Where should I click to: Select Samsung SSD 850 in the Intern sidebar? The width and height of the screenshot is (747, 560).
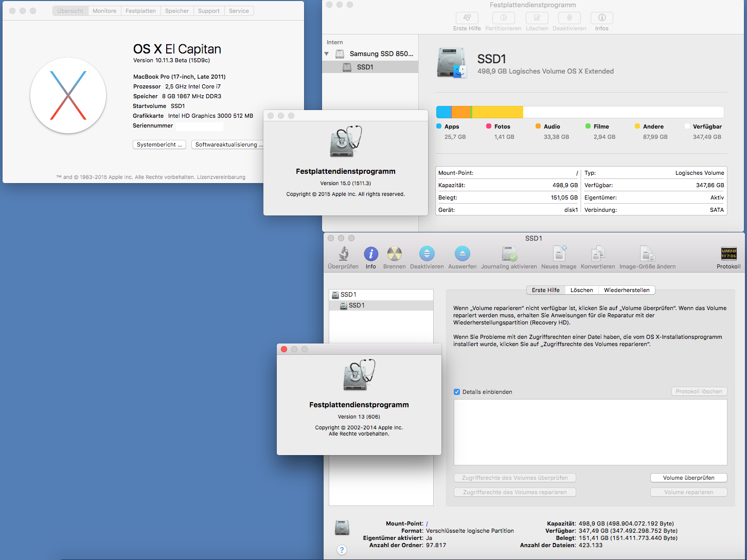point(370,53)
